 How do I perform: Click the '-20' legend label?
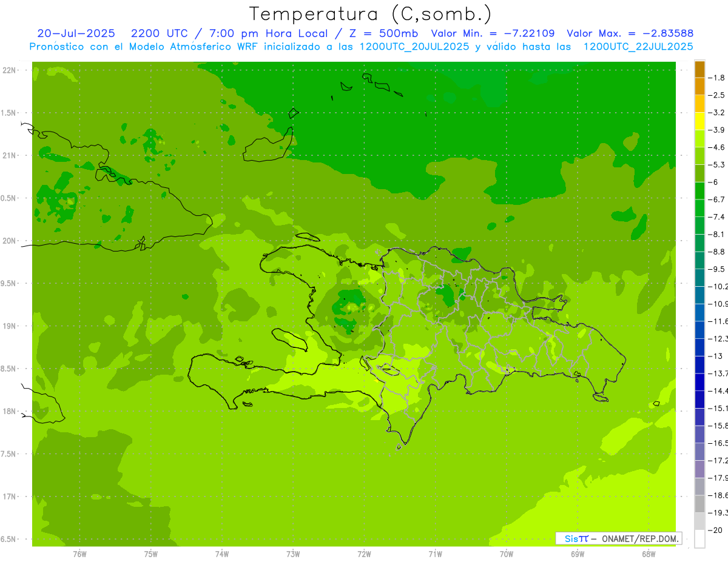[716, 530]
